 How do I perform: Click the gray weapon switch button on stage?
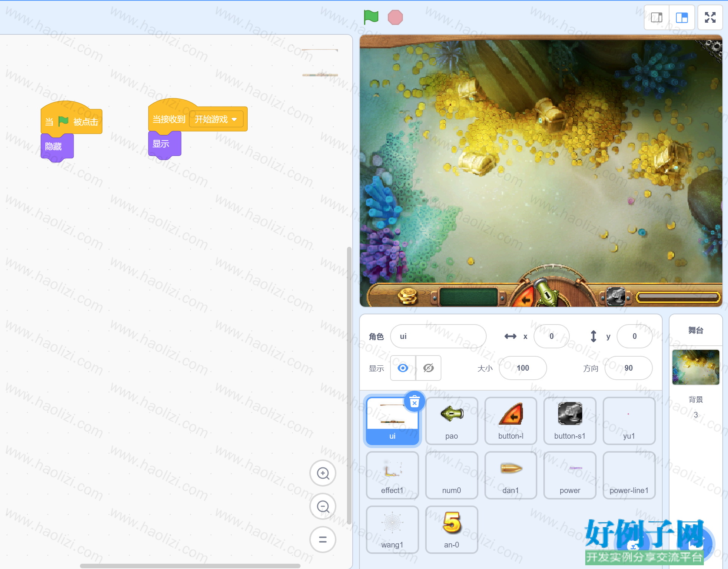tap(615, 296)
